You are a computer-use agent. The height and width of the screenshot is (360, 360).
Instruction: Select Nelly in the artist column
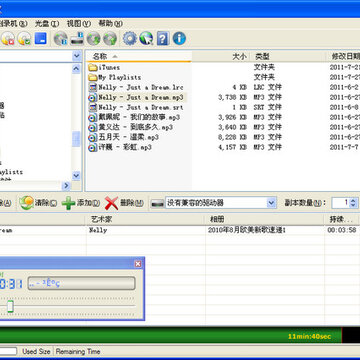coord(98,230)
